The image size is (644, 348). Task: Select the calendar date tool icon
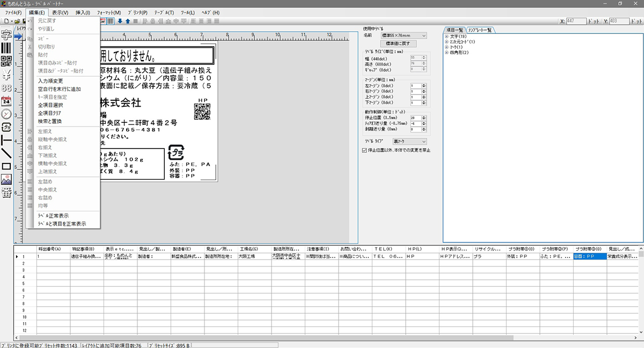[x=6, y=101]
